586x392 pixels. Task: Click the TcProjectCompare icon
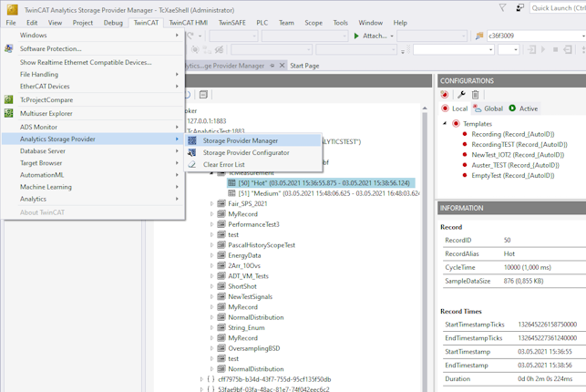[8, 99]
